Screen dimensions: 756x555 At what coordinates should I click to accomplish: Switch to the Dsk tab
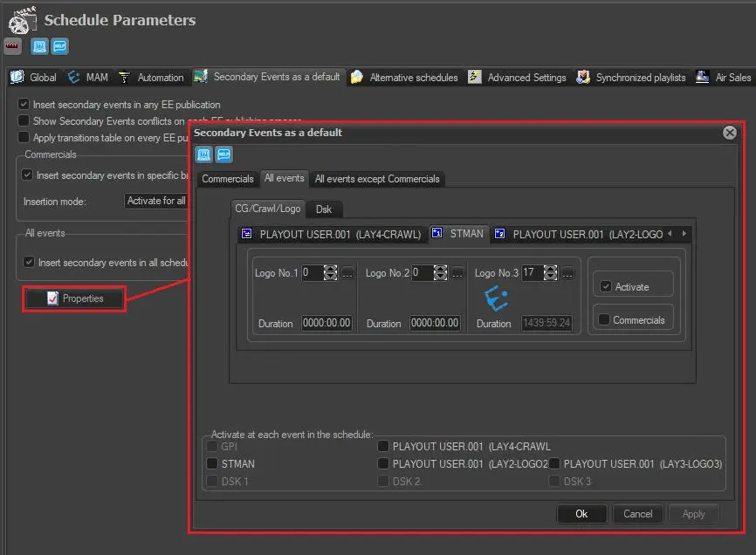(323, 209)
